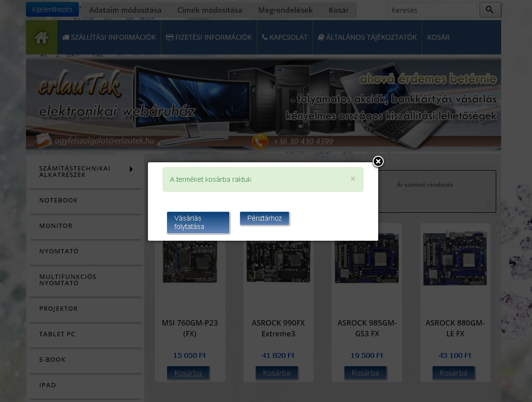Open Kosár in the blue navigation bar
532x402 pixels.
coord(438,37)
